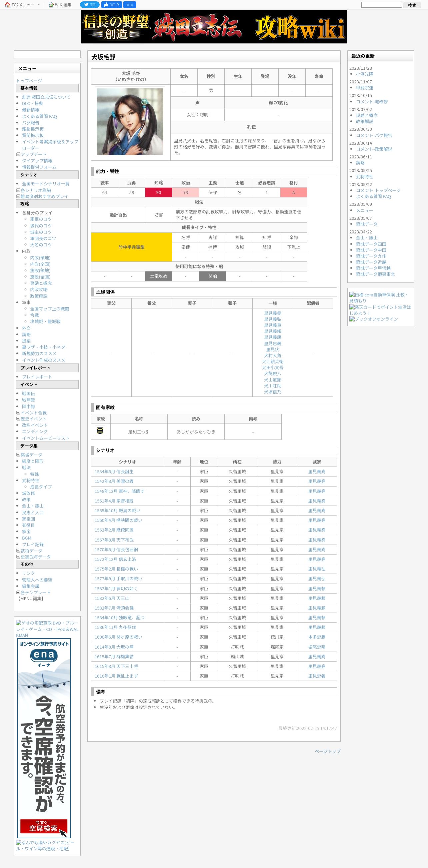428x868 pixels.
Task: Click the WIKI編集 edit icon
Action: 51,5
